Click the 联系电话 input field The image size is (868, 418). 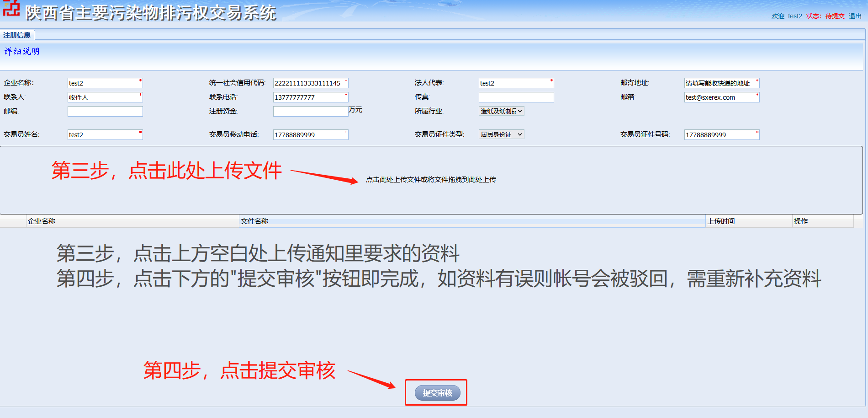(311, 97)
